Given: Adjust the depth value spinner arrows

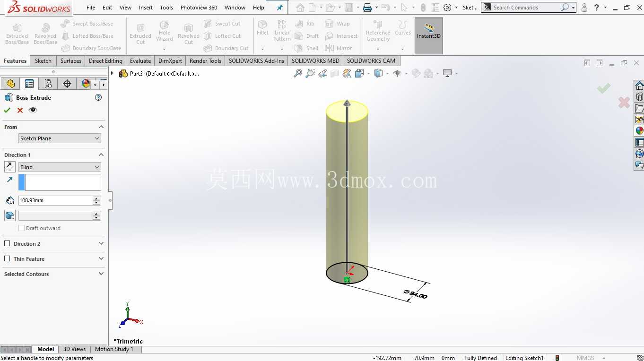Looking at the screenshot, I should [x=97, y=200].
